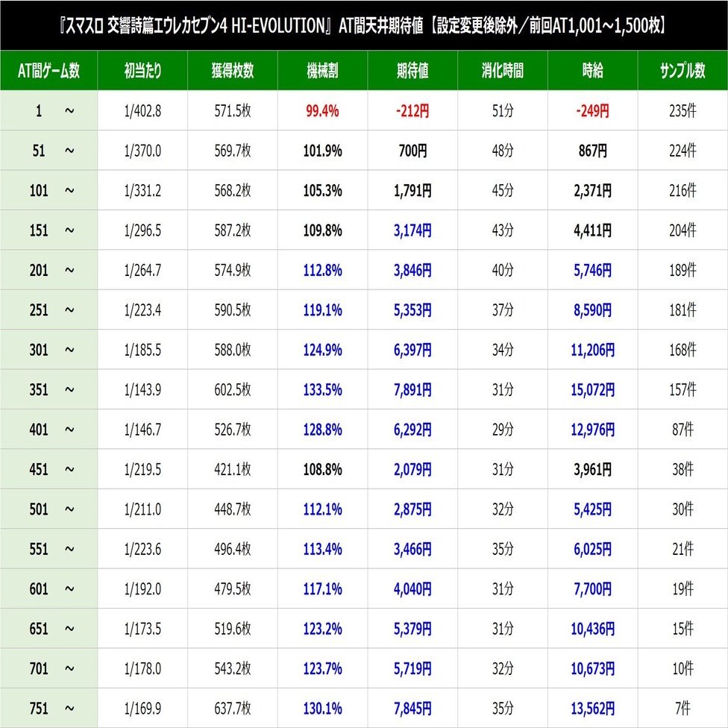This screenshot has height=728, width=728.
Task: Click the 108.8% machine rate cell
Action: pos(323,469)
